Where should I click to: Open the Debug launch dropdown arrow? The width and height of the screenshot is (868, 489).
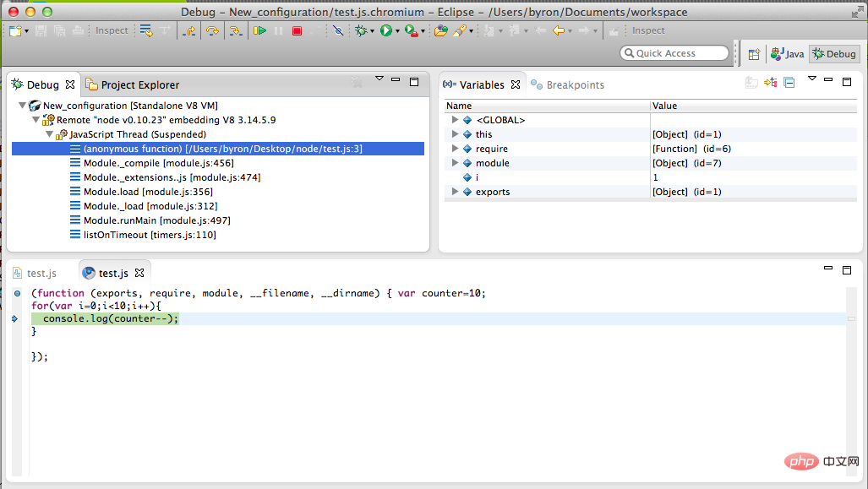coord(372,31)
